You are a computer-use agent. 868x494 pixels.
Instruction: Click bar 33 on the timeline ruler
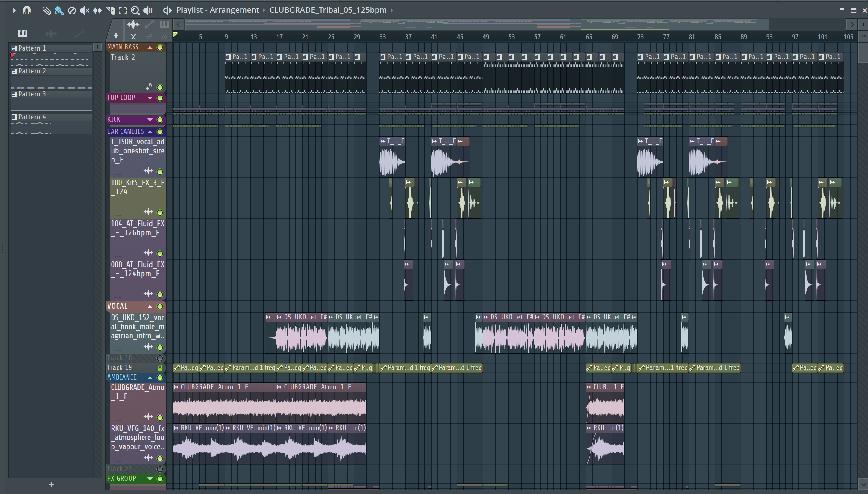[382, 37]
